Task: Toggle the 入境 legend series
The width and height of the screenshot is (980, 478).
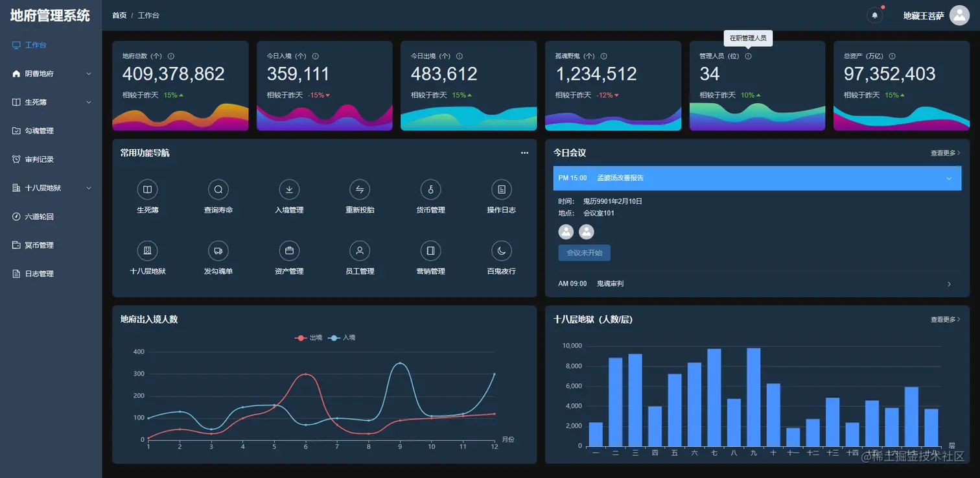Action: (342, 338)
